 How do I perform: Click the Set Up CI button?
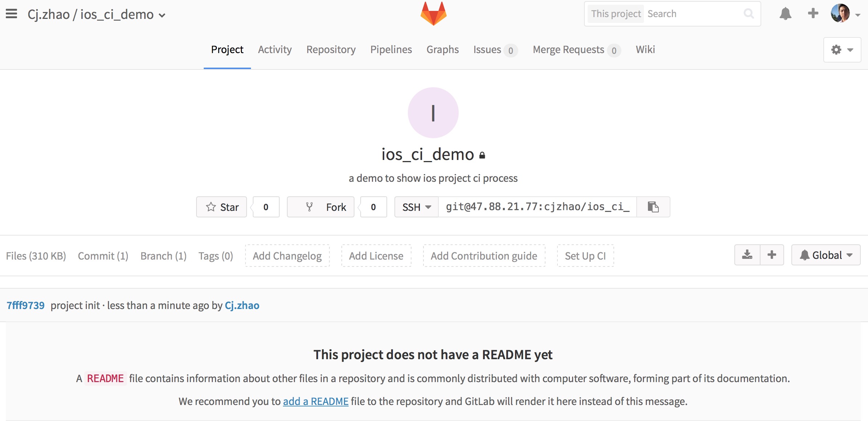point(585,256)
